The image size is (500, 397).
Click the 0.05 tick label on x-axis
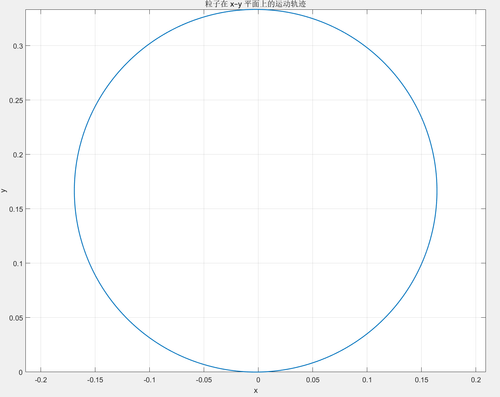point(313,380)
